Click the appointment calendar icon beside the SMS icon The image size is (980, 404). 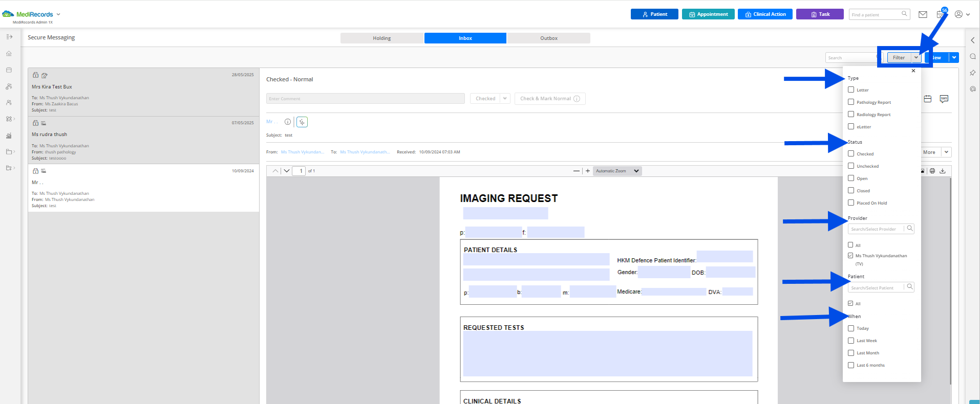pyautogui.click(x=927, y=99)
